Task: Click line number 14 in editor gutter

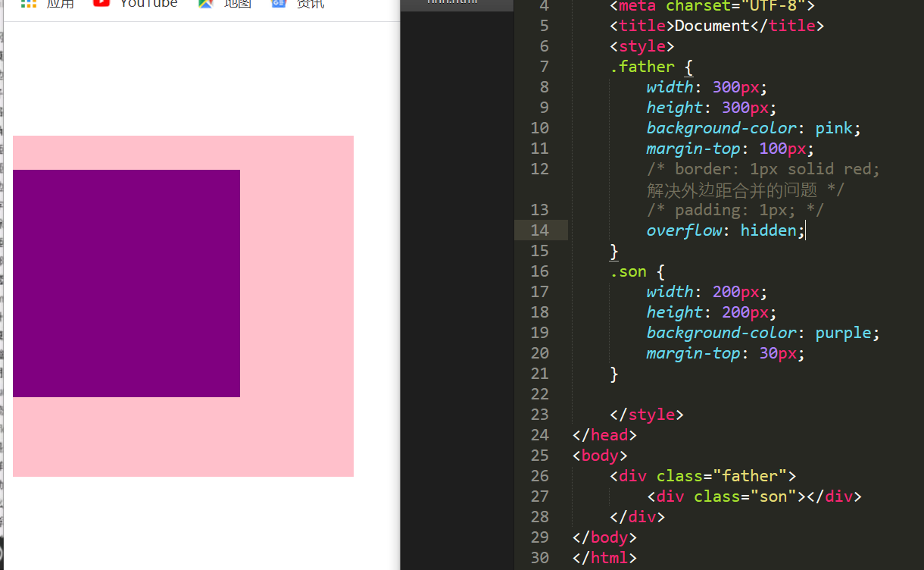Action: click(x=539, y=230)
